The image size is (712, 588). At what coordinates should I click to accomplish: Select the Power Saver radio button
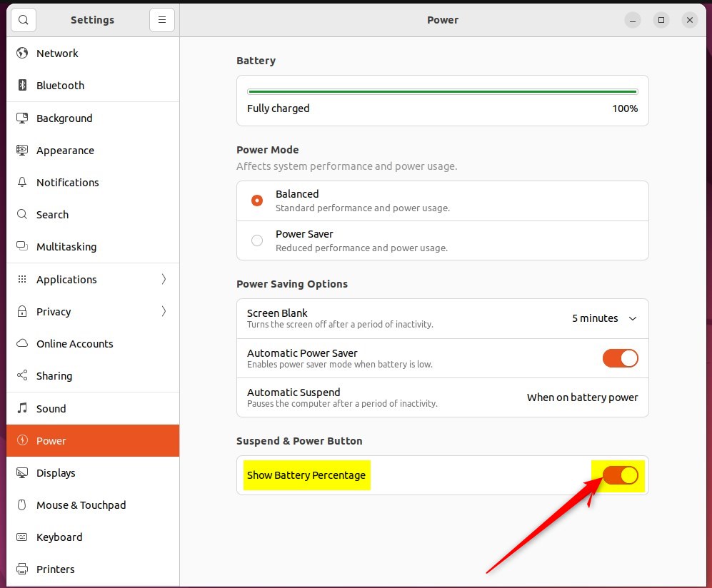click(x=257, y=240)
